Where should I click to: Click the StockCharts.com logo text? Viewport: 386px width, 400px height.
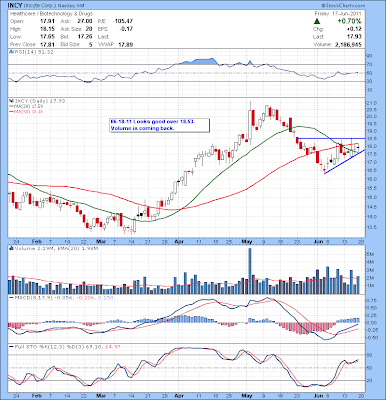[343, 6]
